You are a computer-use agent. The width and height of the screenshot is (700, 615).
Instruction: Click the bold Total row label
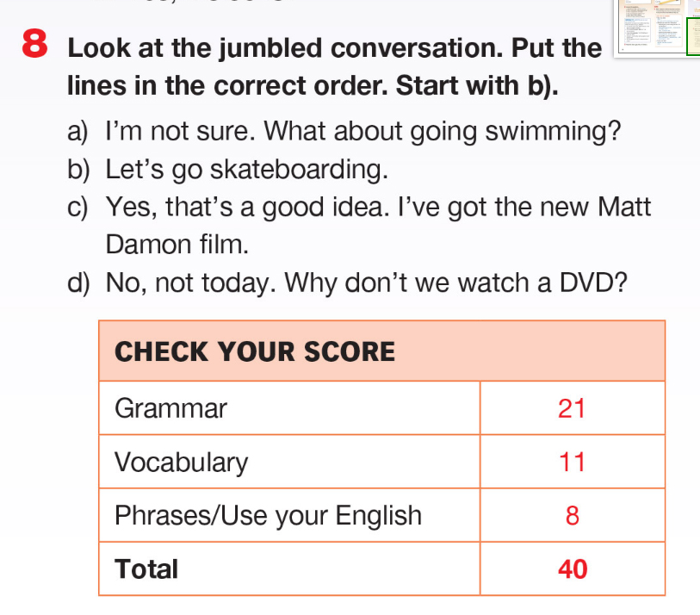(x=146, y=568)
